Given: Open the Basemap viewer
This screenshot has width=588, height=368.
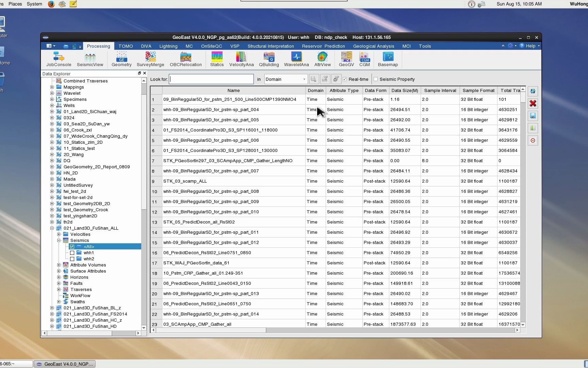Looking at the screenshot, I should pyautogui.click(x=388, y=59).
